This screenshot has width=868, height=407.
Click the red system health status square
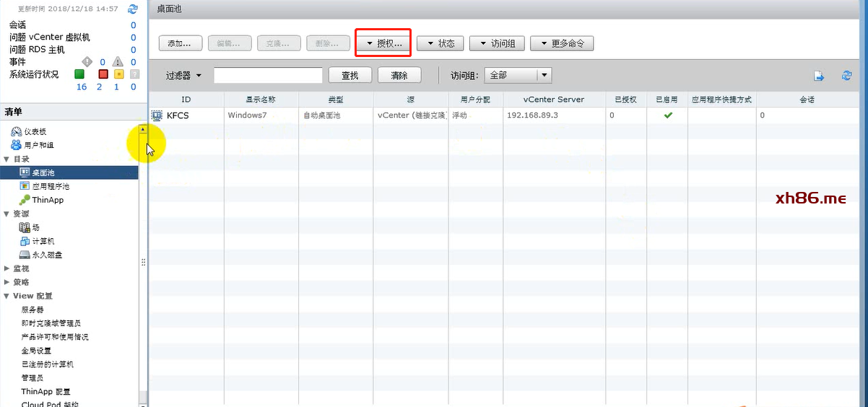(x=103, y=74)
